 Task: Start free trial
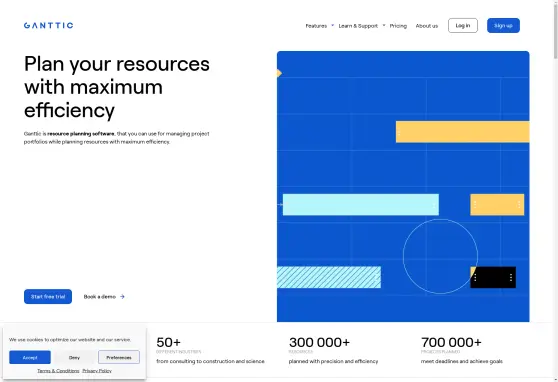(48, 297)
